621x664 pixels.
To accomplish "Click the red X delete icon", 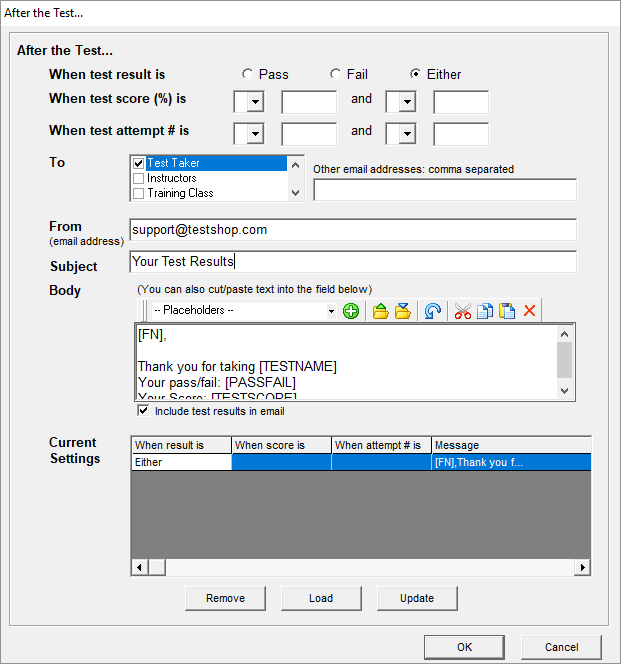I will pyautogui.click(x=530, y=311).
